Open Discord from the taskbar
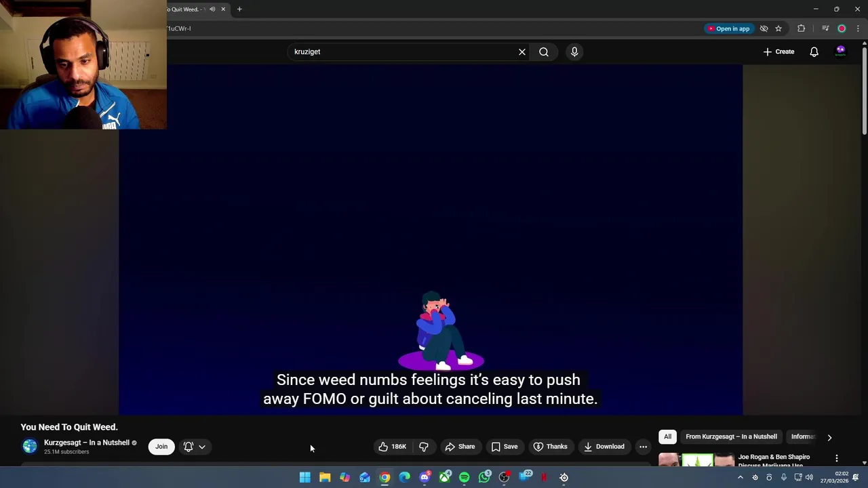The image size is (868, 488). pos(425,477)
